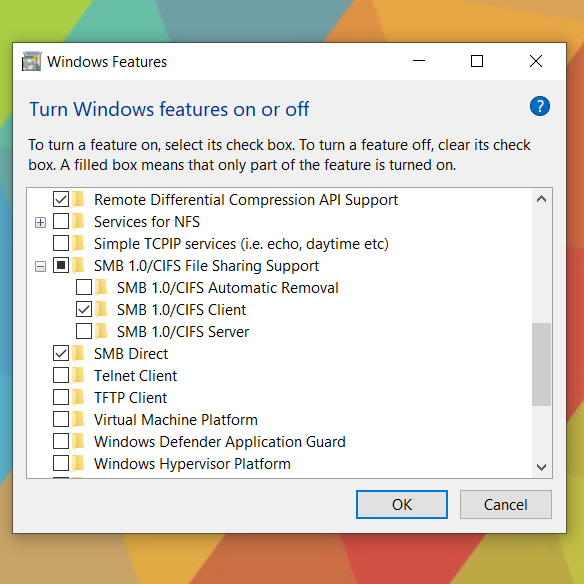This screenshot has width=584, height=584.
Task: Enable the Telnet Client checkbox
Action: (x=61, y=375)
